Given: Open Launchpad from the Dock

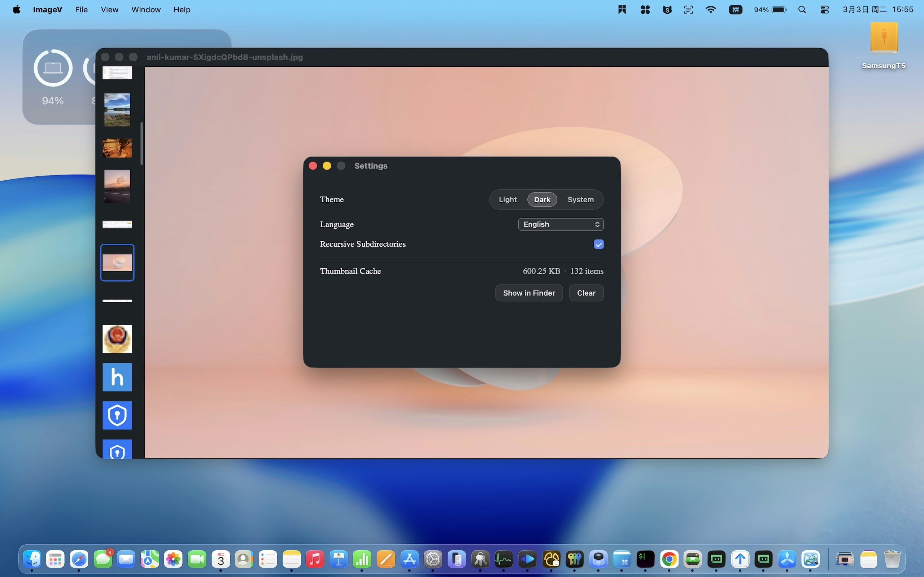Looking at the screenshot, I should coord(55,559).
